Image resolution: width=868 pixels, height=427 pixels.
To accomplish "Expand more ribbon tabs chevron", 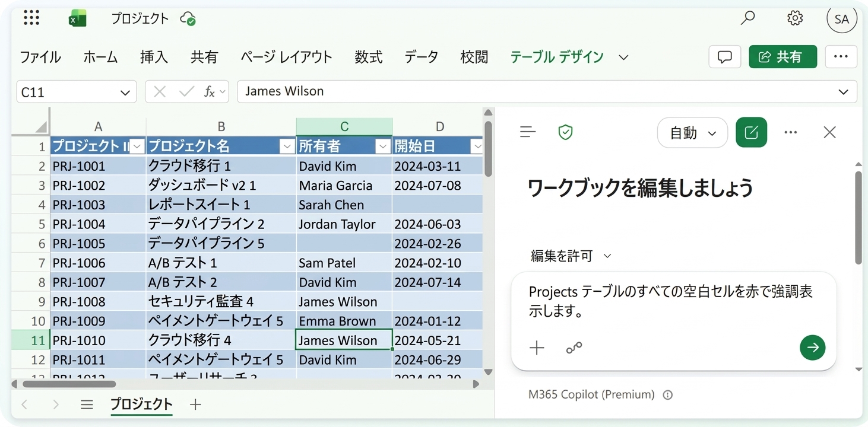I will pyautogui.click(x=623, y=58).
